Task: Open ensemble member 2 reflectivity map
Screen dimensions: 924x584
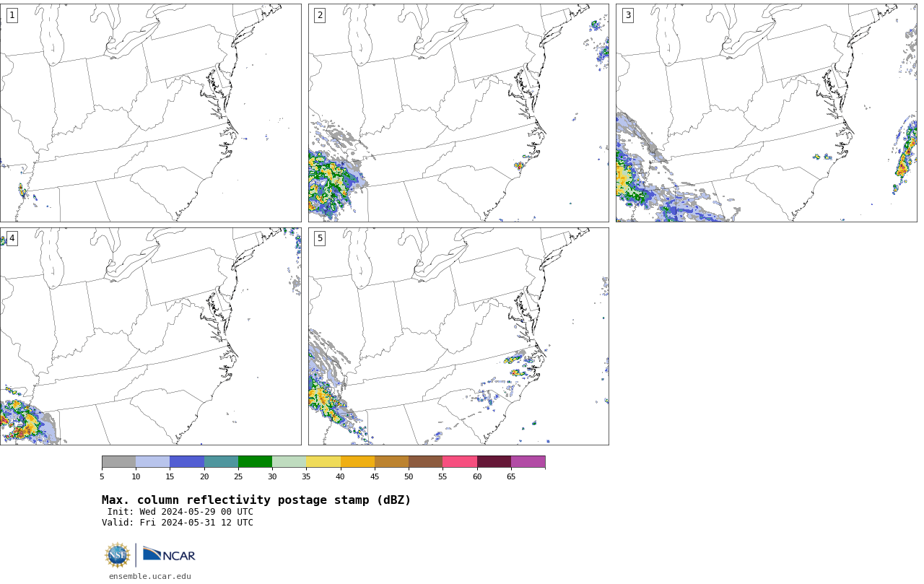Action: 458,113
